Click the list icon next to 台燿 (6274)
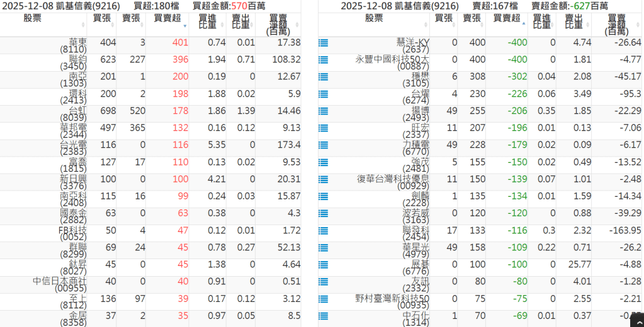Image resolution: width=644 pixels, height=327 pixels. click(x=324, y=94)
